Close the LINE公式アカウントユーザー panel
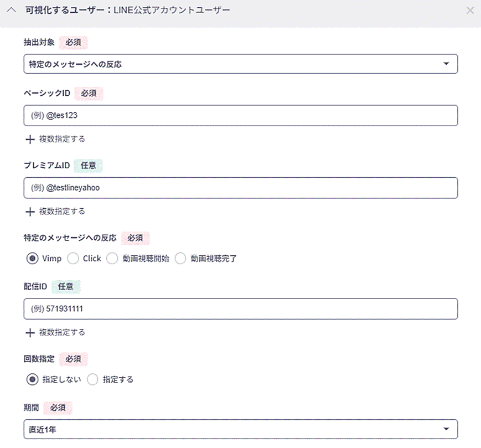 470,10
